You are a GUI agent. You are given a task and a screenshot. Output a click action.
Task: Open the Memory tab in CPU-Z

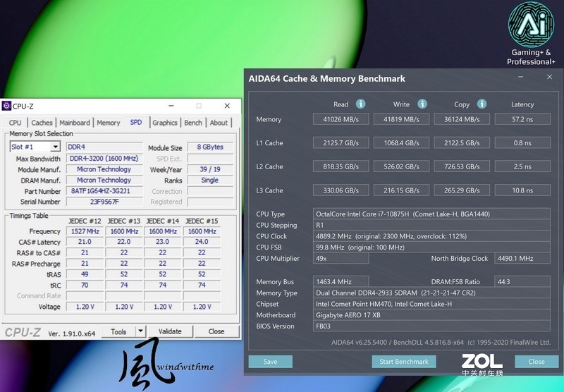[x=109, y=123]
